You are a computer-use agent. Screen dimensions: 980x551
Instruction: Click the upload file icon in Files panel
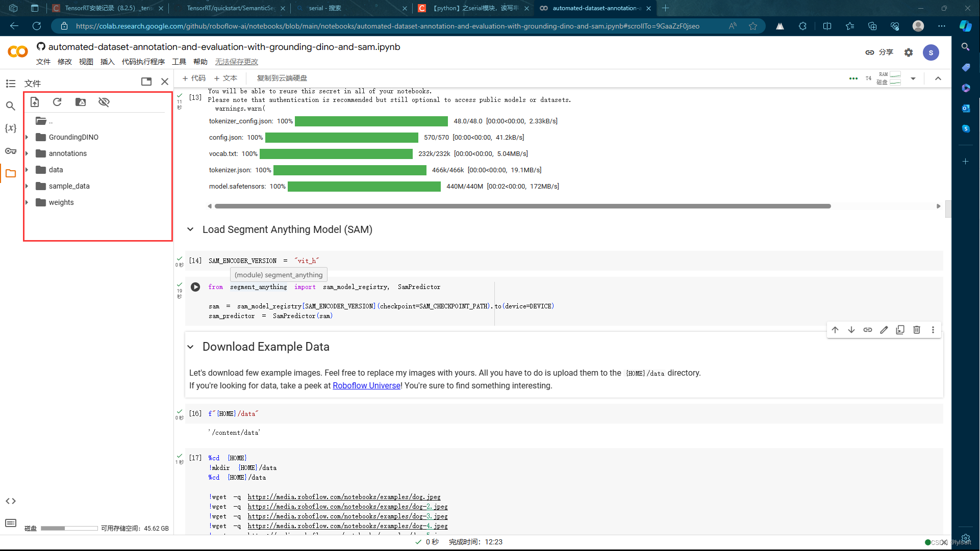pyautogui.click(x=35, y=102)
